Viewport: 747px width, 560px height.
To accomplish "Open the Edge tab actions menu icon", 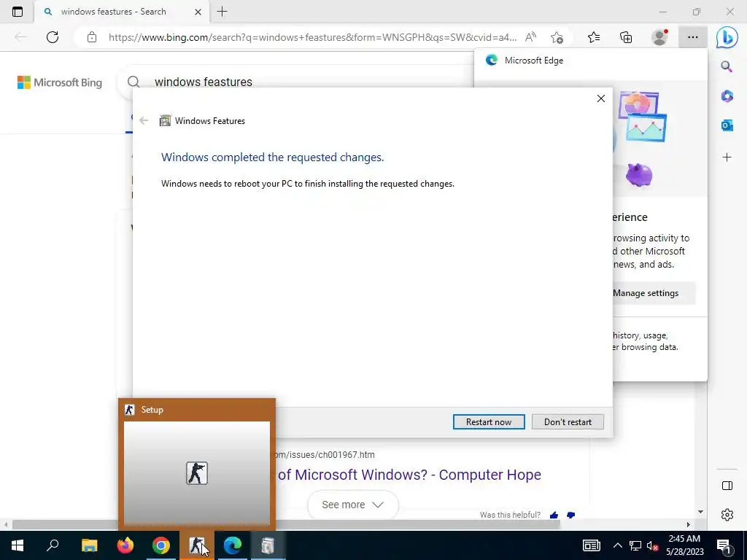I will 18,12.
